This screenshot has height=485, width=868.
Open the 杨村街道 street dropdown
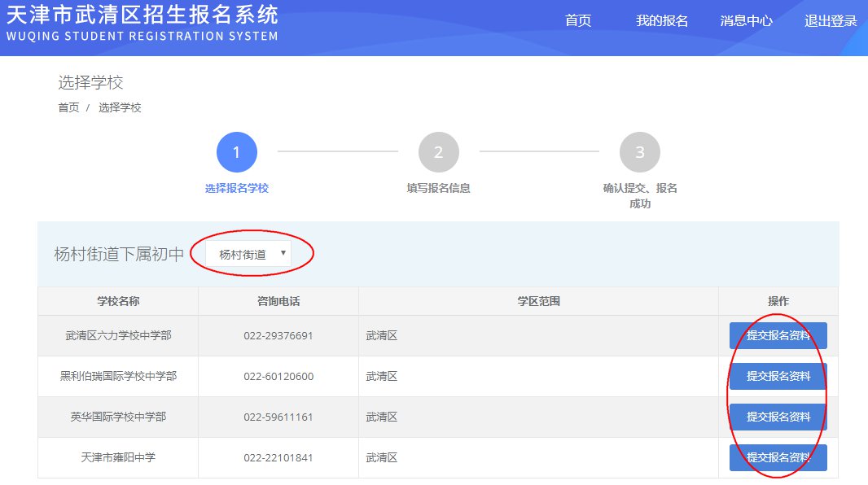click(248, 254)
